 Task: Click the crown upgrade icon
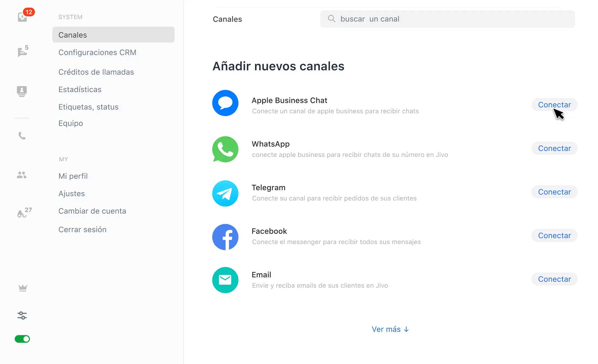[x=23, y=288]
